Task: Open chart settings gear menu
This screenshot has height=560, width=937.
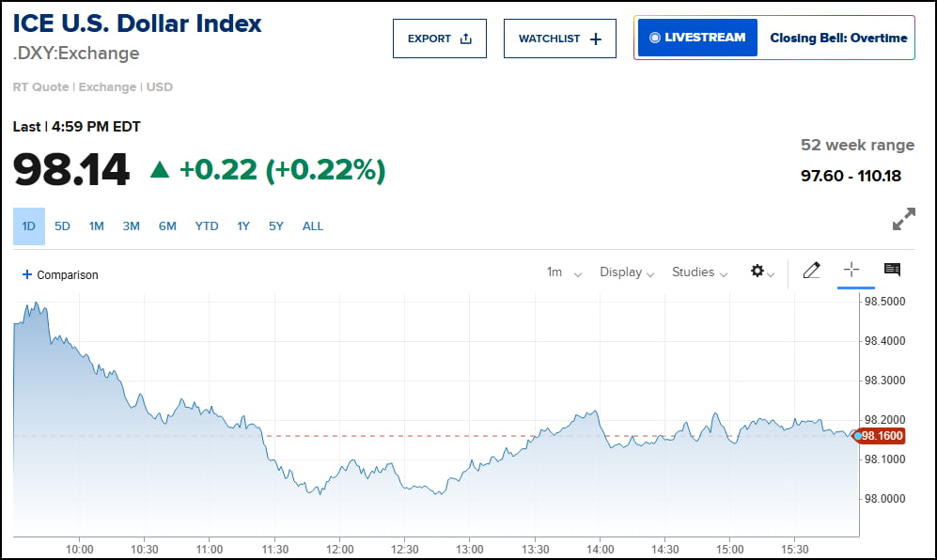Action: click(762, 272)
